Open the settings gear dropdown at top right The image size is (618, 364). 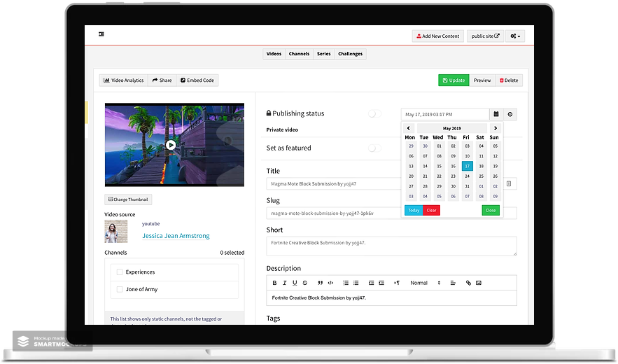516,36
